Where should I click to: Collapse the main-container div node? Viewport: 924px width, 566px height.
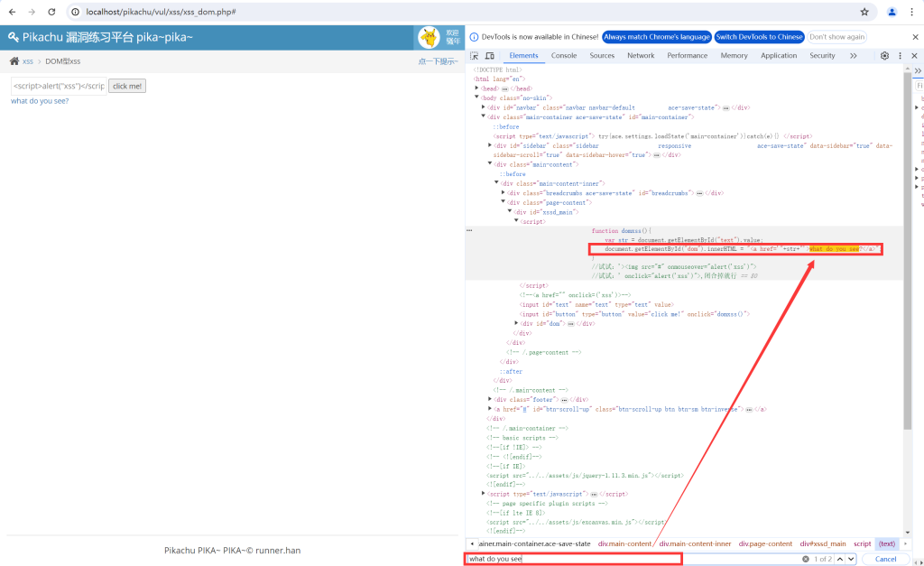point(484,116)
